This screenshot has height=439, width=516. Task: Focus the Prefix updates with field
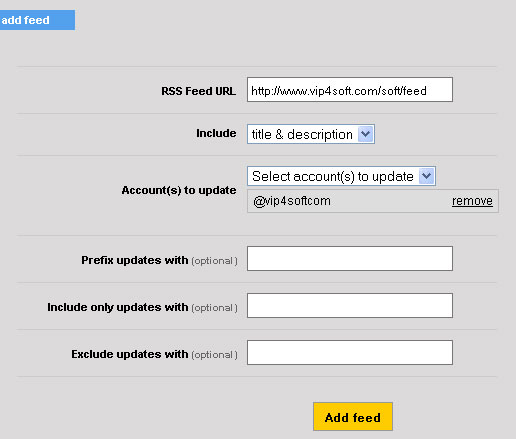350,258
